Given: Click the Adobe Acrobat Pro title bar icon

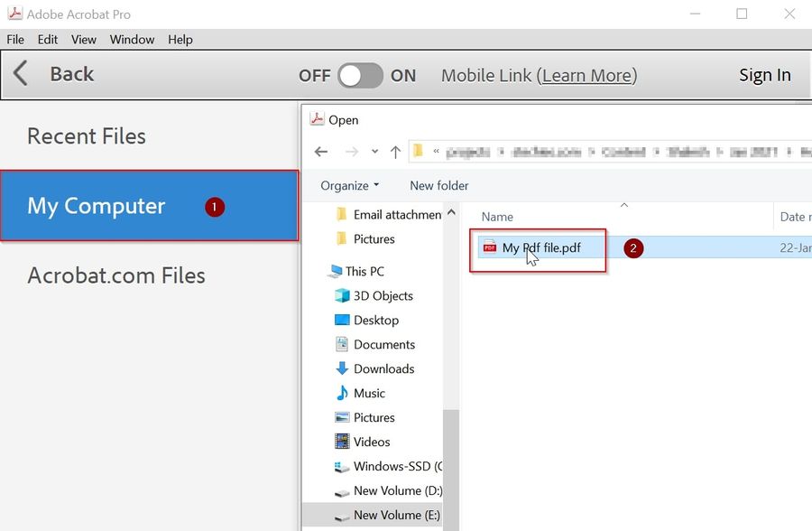Looking at the screenshot, I should [15, 14].
